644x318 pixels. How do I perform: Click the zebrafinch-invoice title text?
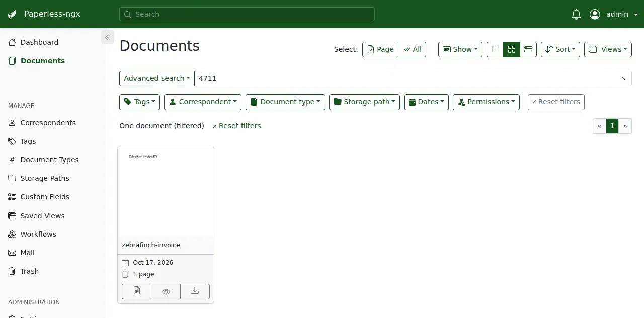click(151, 245)
